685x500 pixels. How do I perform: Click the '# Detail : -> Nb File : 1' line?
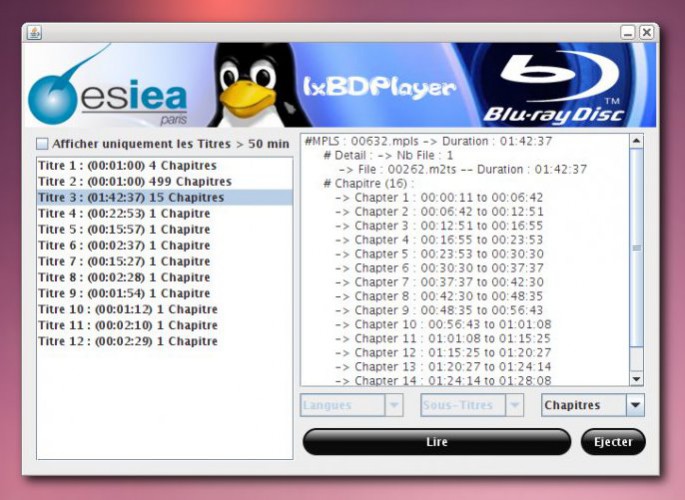click(388, 155)
